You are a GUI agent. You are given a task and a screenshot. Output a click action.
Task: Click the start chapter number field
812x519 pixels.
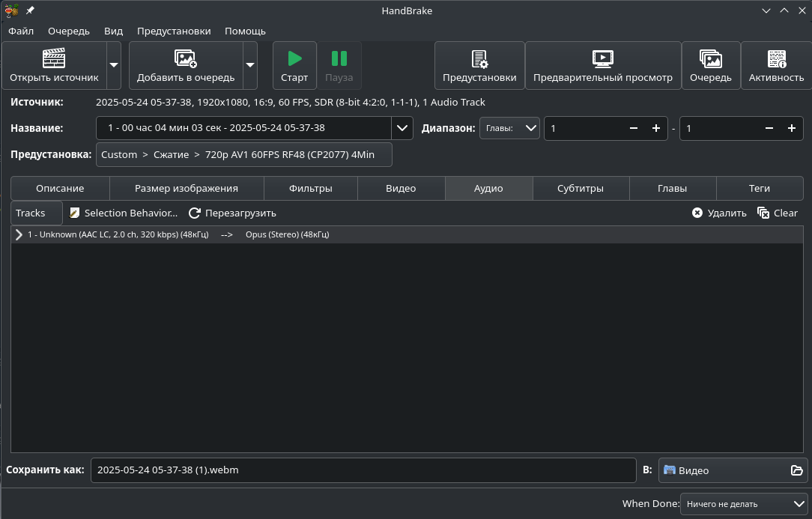583,128
